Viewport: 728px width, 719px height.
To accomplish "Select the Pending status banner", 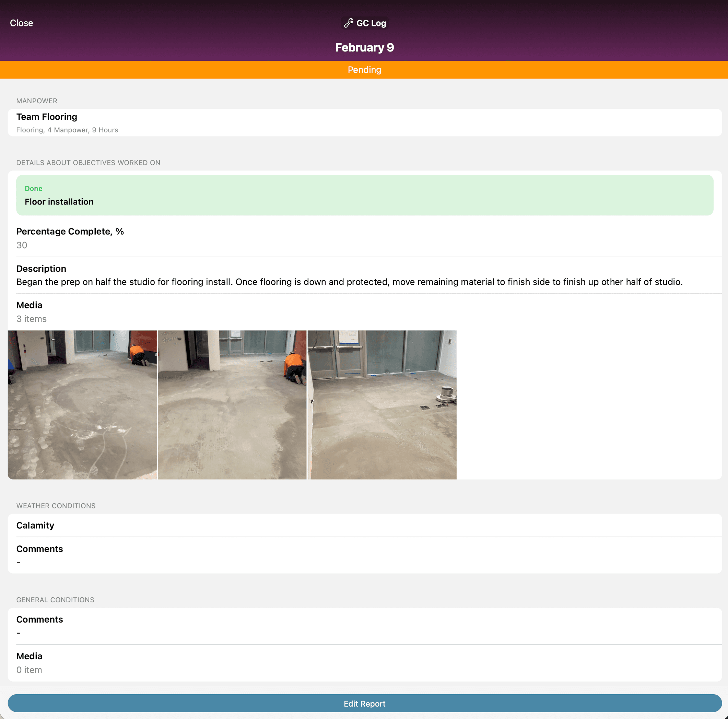I will click(x=364, y=70).
